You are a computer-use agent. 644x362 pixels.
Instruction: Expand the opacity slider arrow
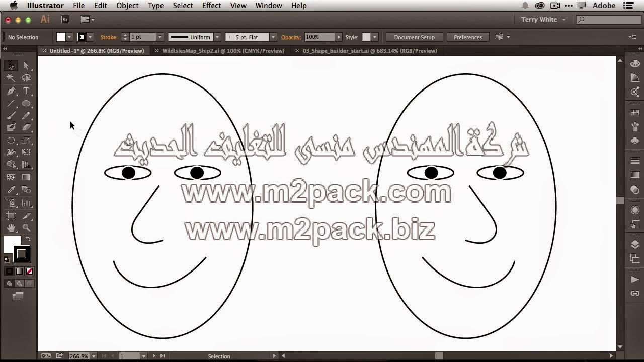339,37
